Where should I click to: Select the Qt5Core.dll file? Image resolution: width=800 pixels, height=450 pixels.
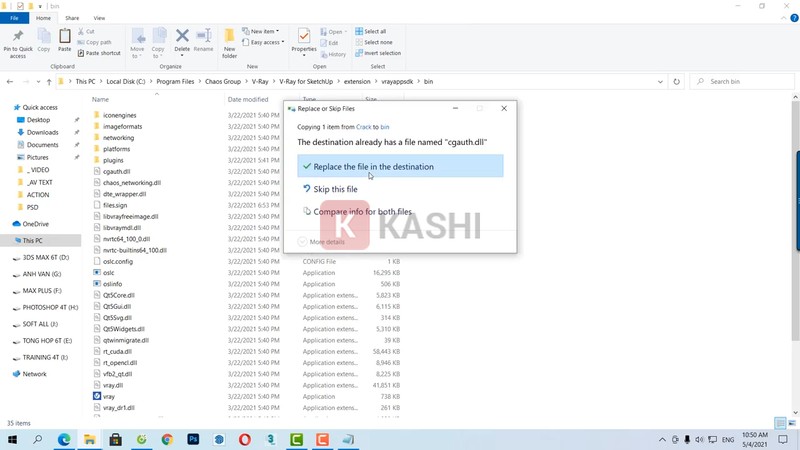pos(118,295)
